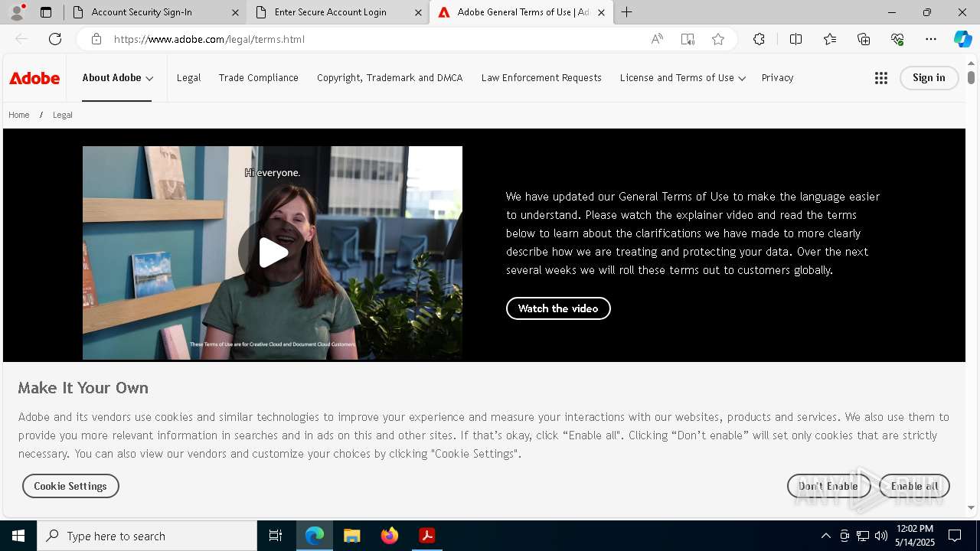Open a new browser tab
This screenshot has width=980, height=551.
(626, 12)
